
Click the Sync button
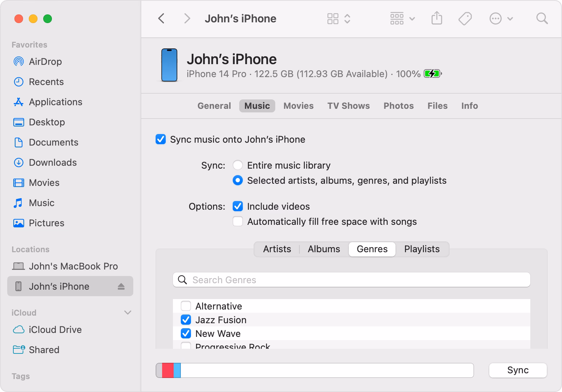pos(518,370)
